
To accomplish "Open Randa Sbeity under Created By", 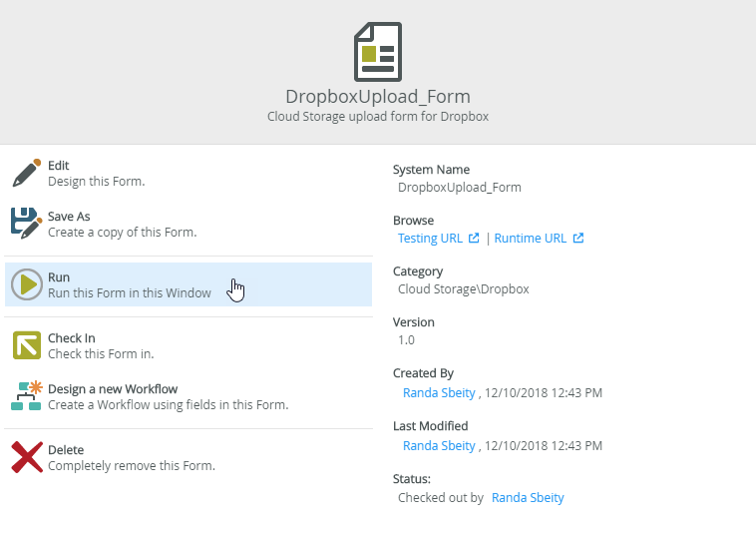I will coord(439,392).
